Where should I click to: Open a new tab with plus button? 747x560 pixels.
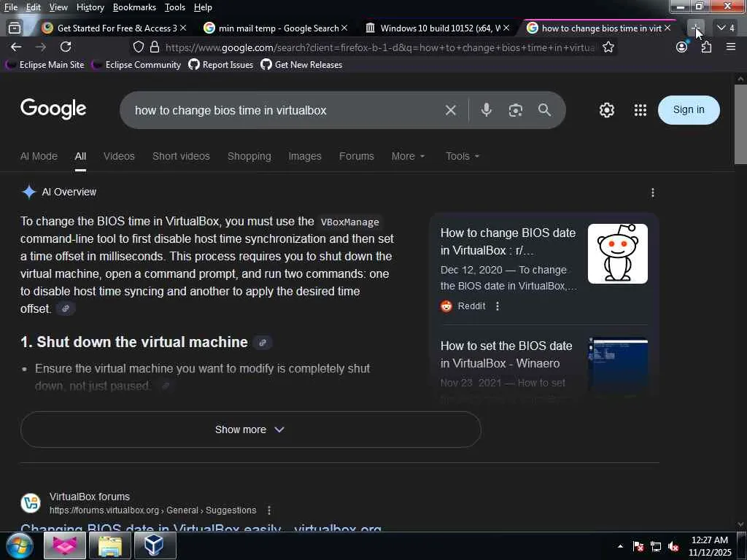tap(695, 28)
